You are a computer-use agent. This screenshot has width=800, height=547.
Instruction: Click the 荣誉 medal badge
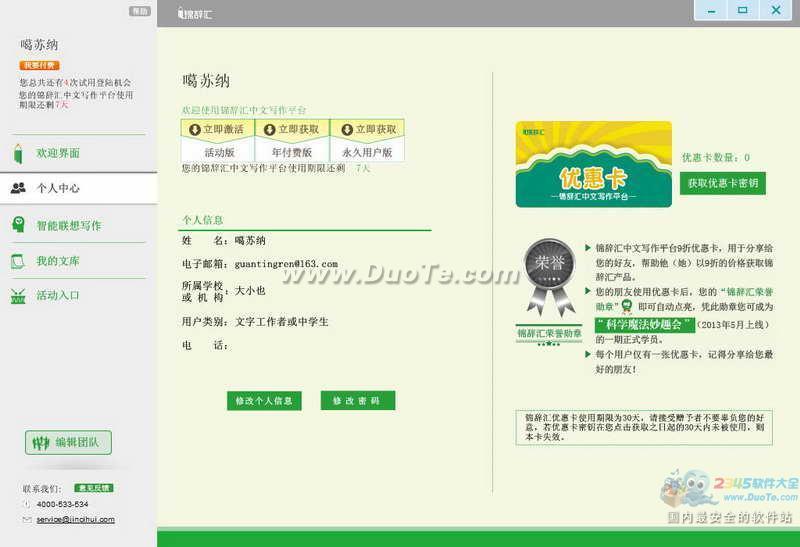point(550,277)
